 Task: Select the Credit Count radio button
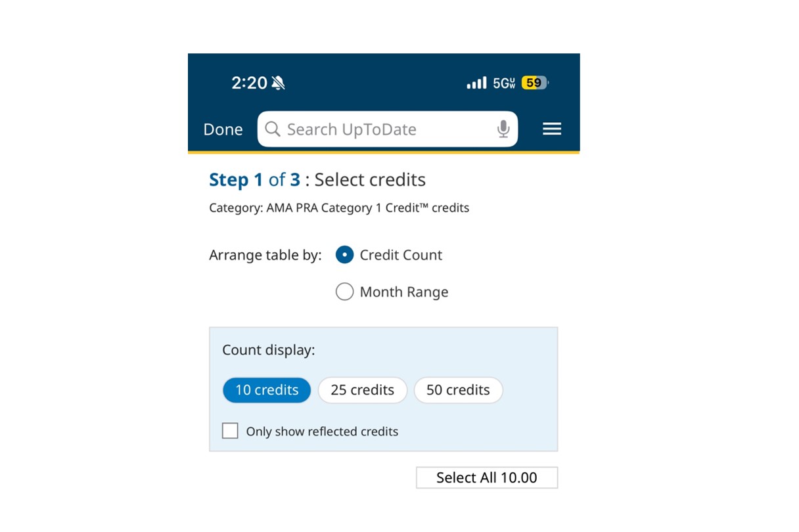click(345, 255)
